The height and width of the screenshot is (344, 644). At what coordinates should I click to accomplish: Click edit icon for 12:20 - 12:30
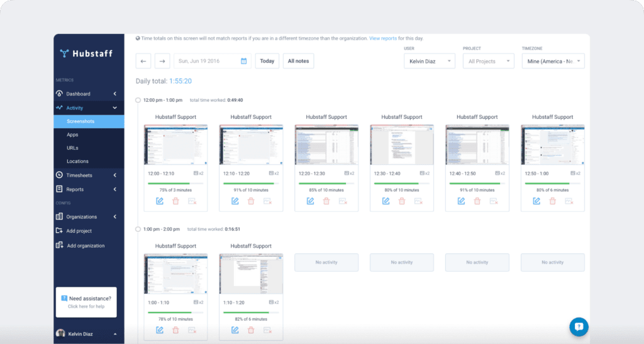click(x=311, y=201)
